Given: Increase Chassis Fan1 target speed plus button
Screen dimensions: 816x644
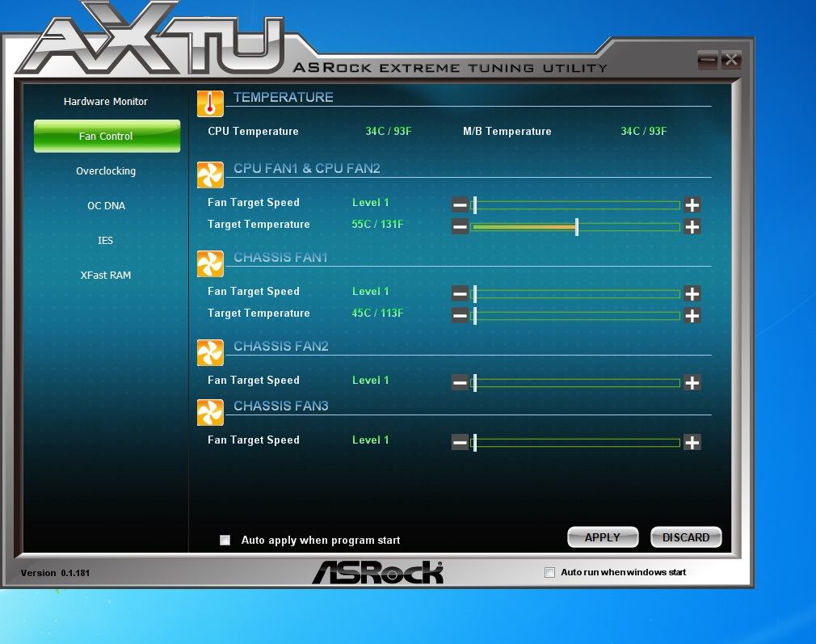Looking at the screenshot, I should [x=692, y=293].
